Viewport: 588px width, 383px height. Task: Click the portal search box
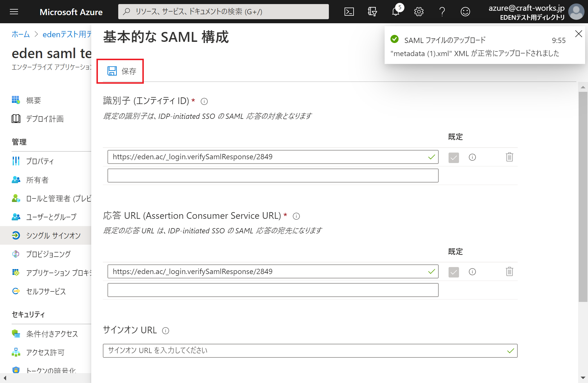click(223, 12)
